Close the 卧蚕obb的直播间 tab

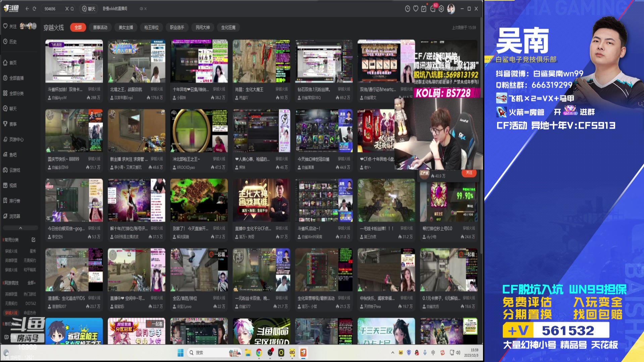146,9
